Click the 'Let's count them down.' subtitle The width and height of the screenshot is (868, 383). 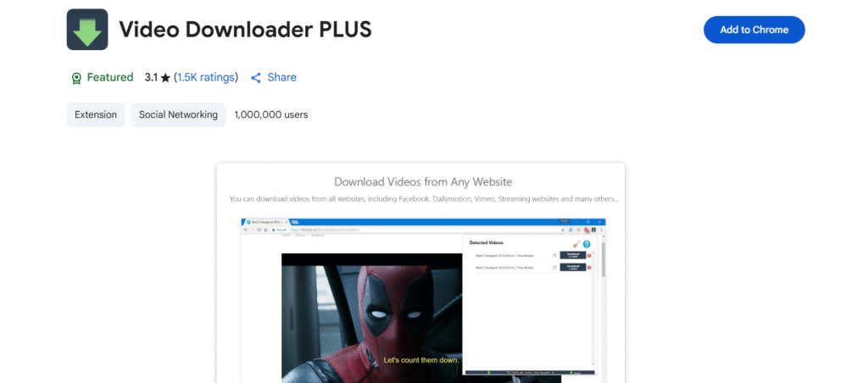coord(421,360)
